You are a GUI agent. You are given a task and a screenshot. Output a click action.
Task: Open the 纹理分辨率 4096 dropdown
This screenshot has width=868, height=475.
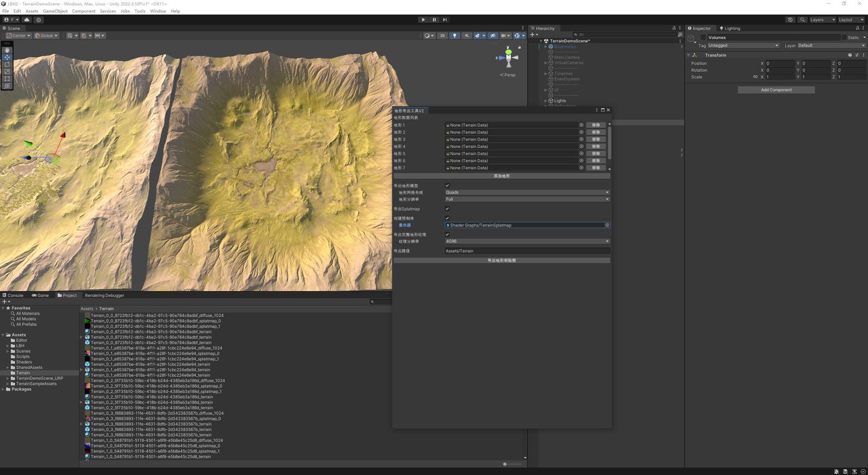[x=526, y=241]
